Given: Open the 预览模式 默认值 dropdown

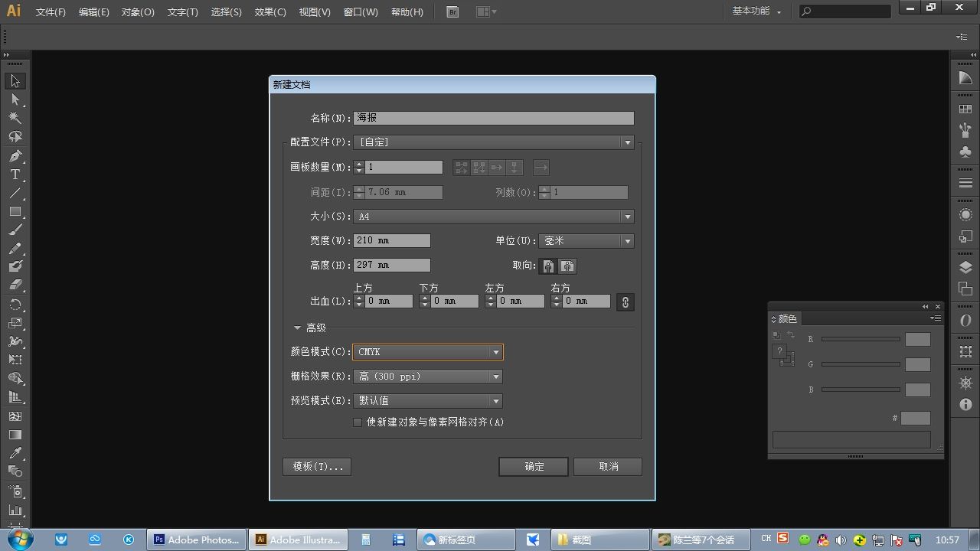Looking at the screenshot, I should (428, 401).
